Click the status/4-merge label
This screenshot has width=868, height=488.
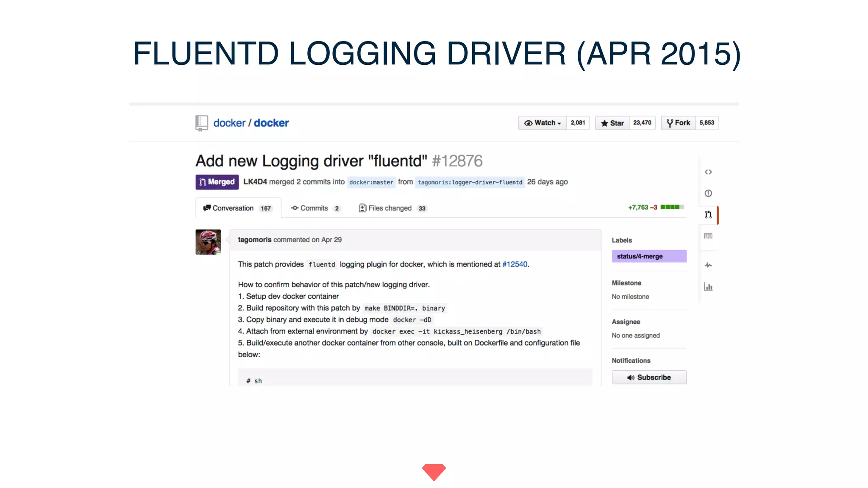[x=649, y=256]
